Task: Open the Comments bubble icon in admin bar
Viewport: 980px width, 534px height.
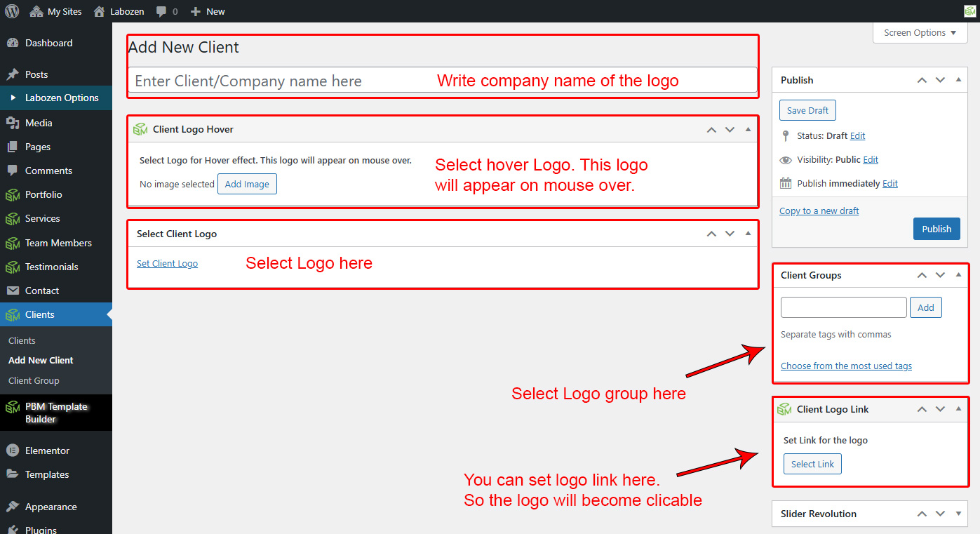Action: 162,11
